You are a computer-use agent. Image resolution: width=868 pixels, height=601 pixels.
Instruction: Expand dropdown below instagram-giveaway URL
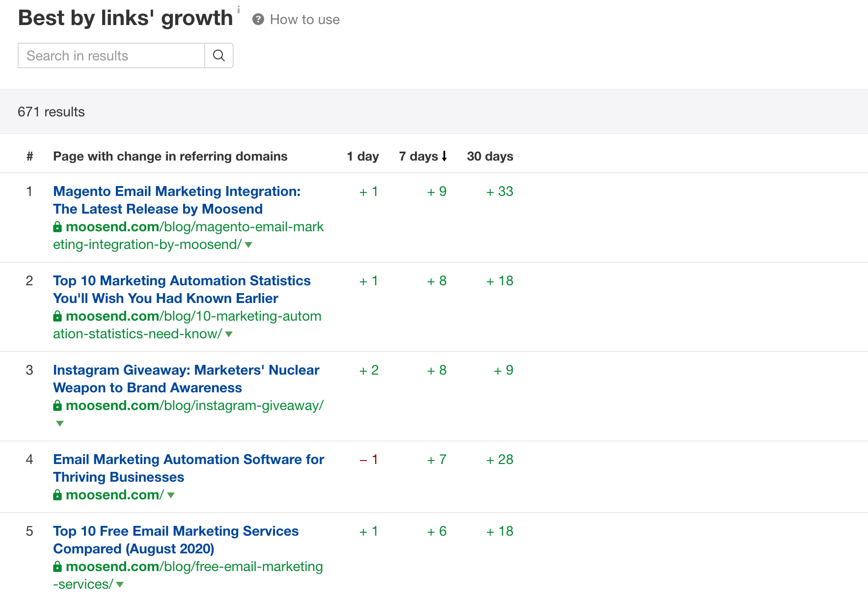(x=60, y=423)
